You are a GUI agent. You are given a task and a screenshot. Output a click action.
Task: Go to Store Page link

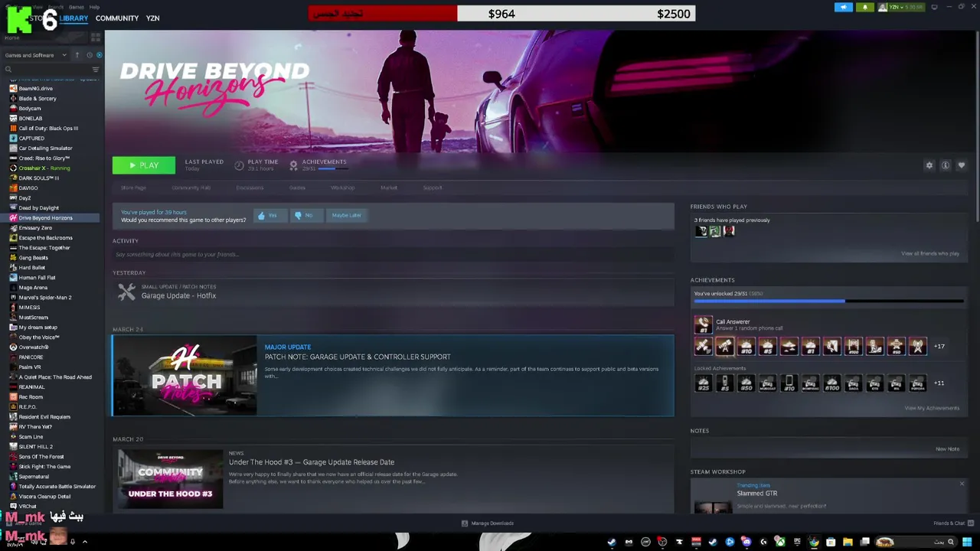(133, 187)
